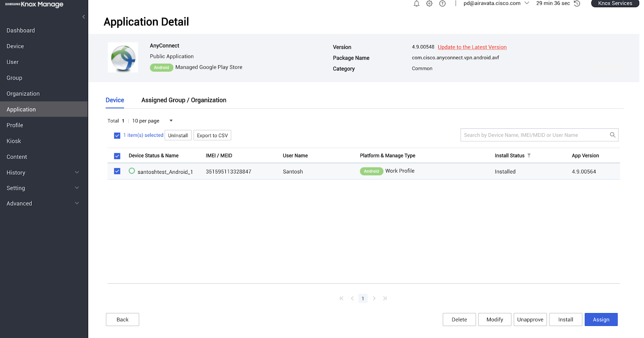Click the Samsung Knox Manage logo
This screenshot has width=644, height=338.
(34, 4)
